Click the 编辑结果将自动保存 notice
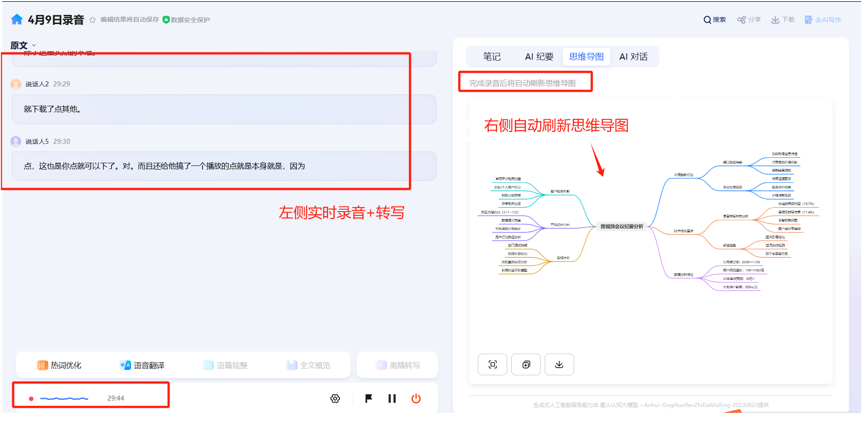 click(x=130, y=19)
